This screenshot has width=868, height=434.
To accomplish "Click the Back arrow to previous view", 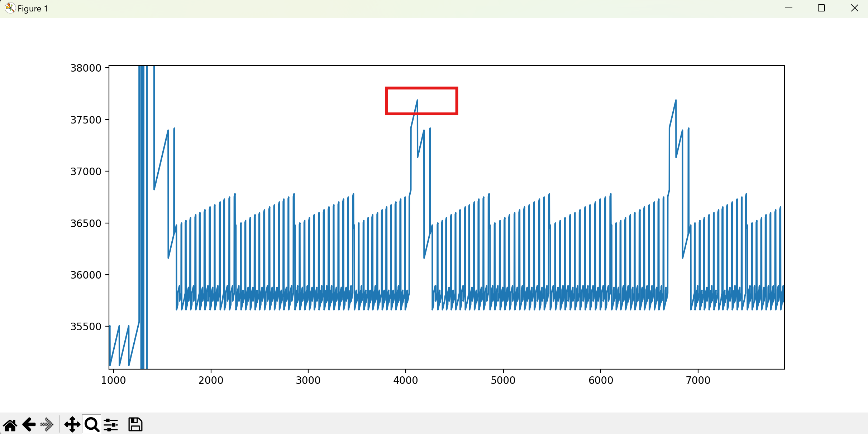I will pos(29,425).
